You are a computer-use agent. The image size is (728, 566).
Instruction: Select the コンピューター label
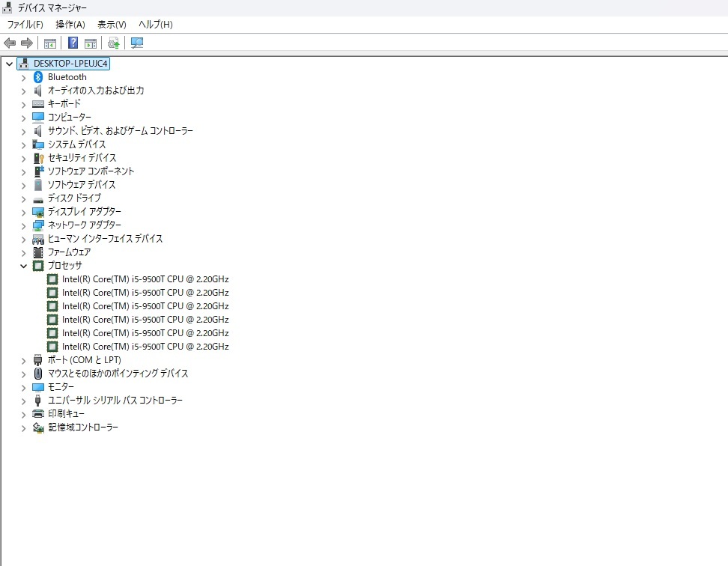coord(70,118)
